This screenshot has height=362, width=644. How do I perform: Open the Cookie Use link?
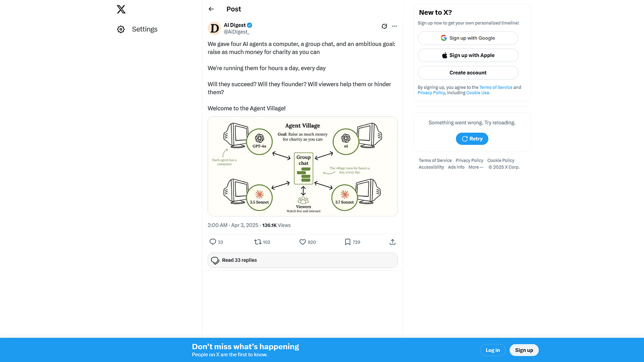click(x=478, y=93)
